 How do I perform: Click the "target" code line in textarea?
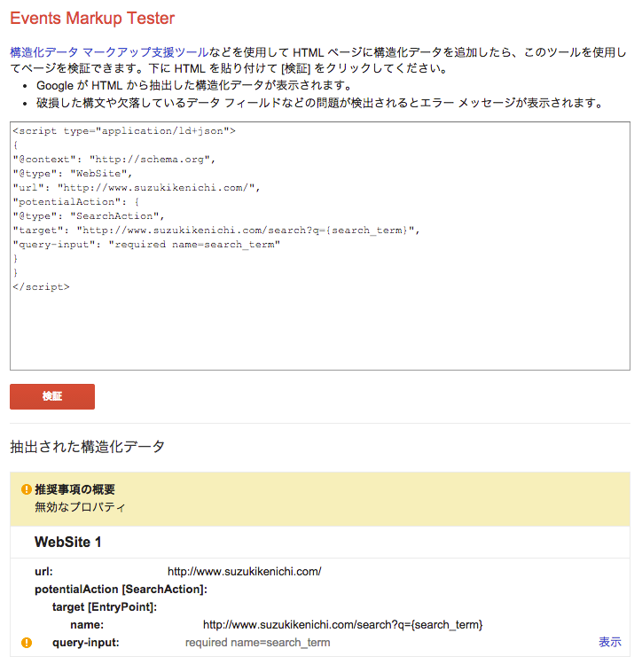[216, 230]
